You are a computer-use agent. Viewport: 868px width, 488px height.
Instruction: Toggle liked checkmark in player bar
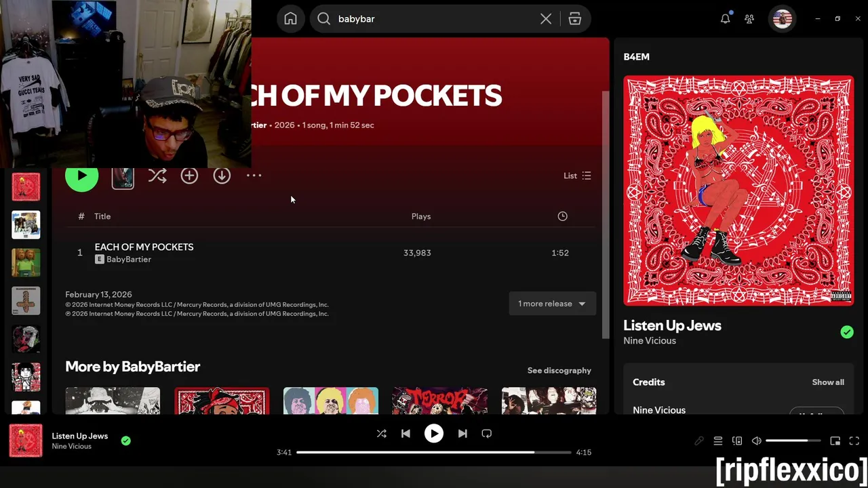click(125, 441)
